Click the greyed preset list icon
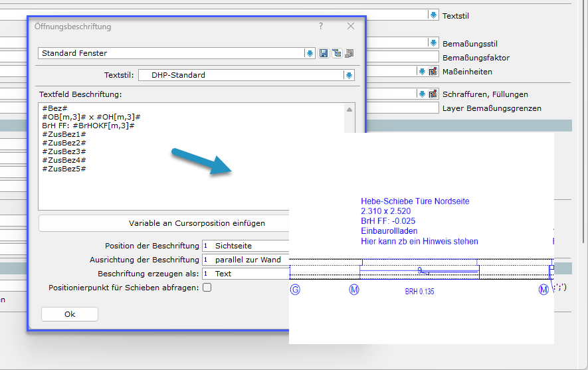Viewport: 588px width, 370px height. pos(349,53)
